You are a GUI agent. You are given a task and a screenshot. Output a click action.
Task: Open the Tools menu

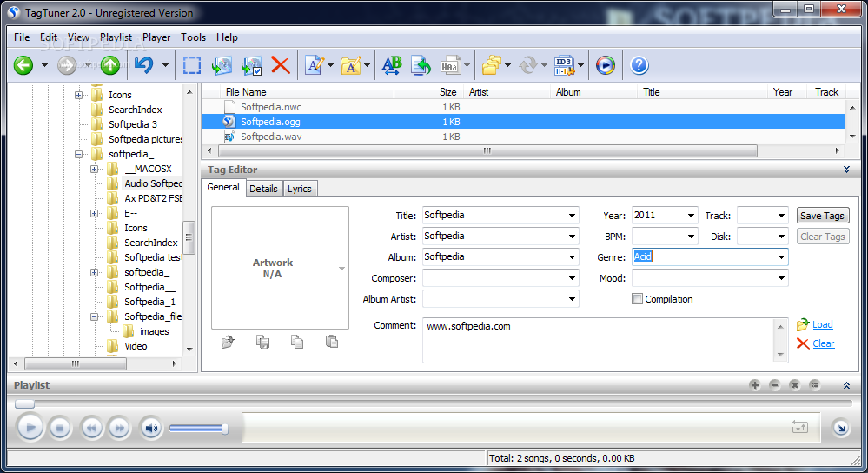click(x=193, y=37)
